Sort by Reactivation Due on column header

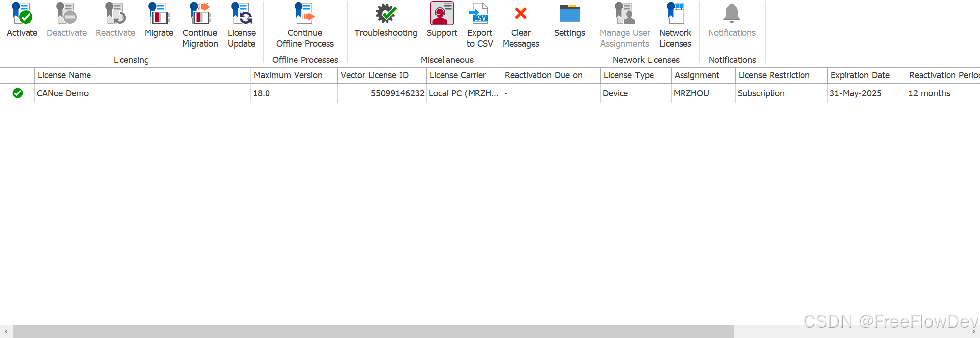click(x=551, y=75)
